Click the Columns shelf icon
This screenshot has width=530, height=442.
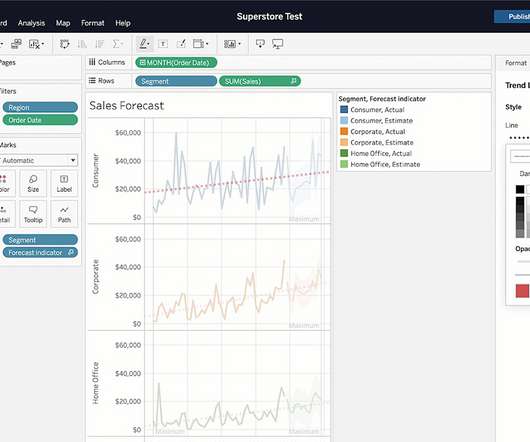point(92,62)
